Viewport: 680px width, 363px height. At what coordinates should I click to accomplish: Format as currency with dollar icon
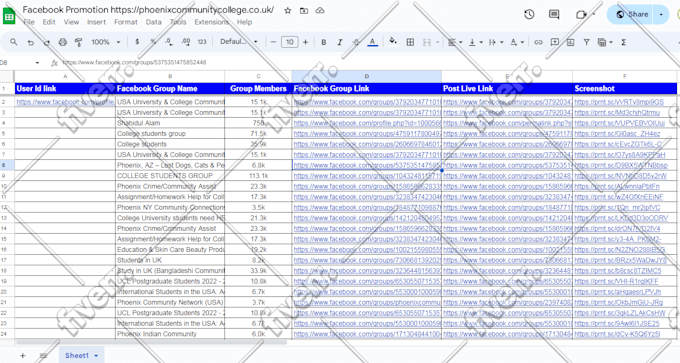coord(137,42)
